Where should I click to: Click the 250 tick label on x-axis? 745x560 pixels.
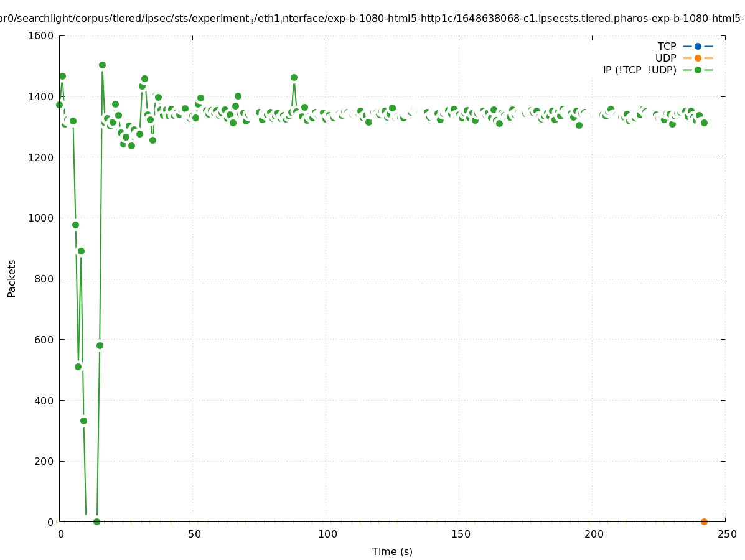coord(727,534)
